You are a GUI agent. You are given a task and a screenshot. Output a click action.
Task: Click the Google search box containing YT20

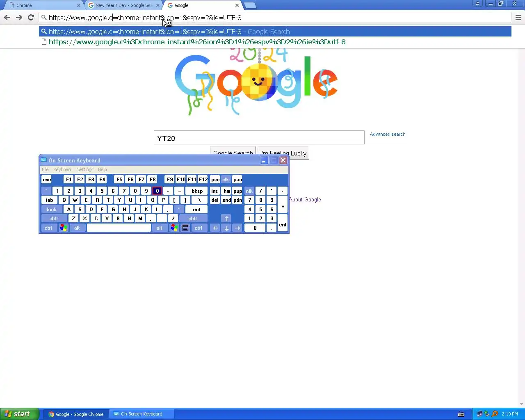click(259, 138)
